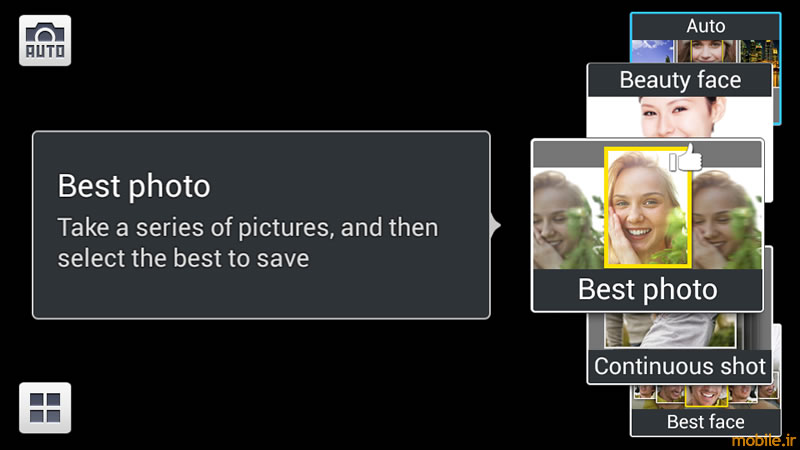This screenshot has height=450, width=800.
Task: Tap the thumbs-up icon on Best photo
Action: (686, 158)
